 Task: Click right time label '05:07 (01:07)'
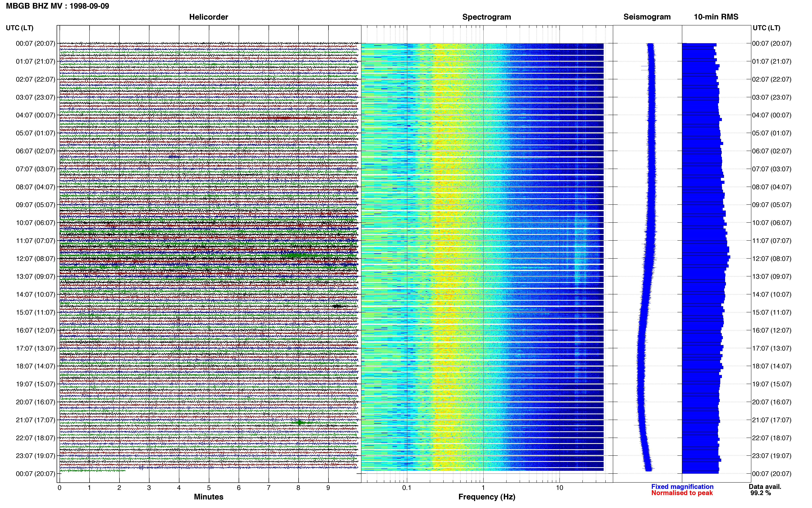[772, 133]
